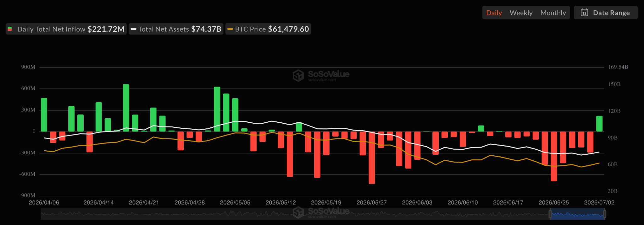Click the red-green inflow legend swatch

click(10, 29)
